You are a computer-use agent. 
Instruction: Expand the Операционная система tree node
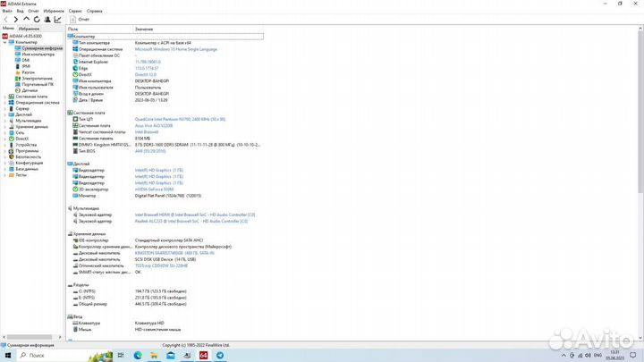tap(5, 103)
